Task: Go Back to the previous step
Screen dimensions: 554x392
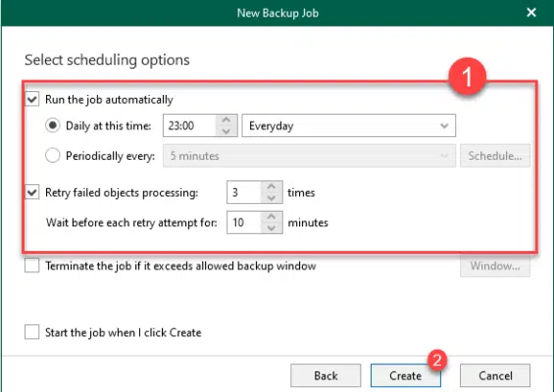Action: point(326,375)
